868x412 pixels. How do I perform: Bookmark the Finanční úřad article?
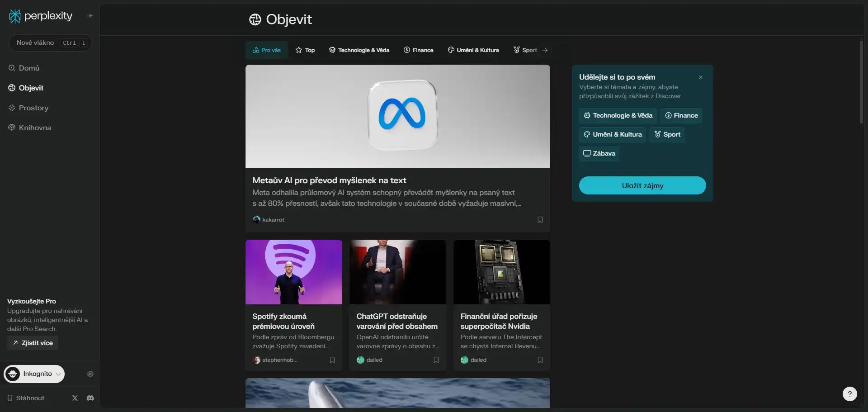point(540,360)
